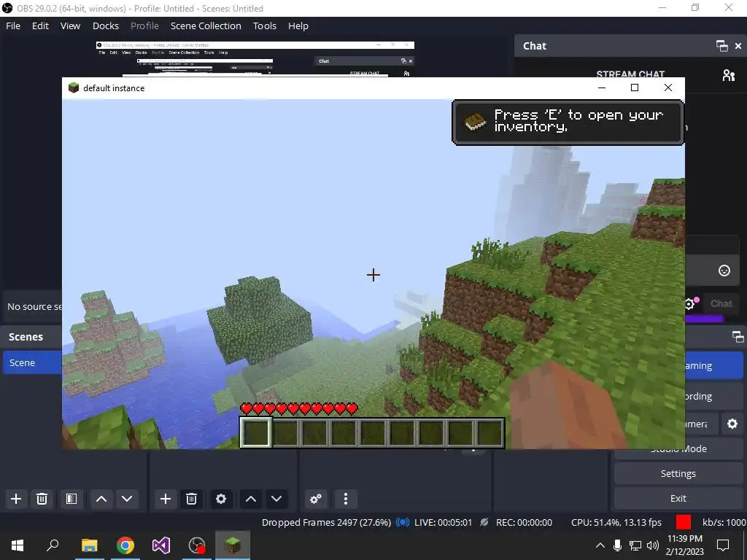Open stream chat users list icon
Image resolution: width=747 pixels, height=560 pixels.
point(729,75)
